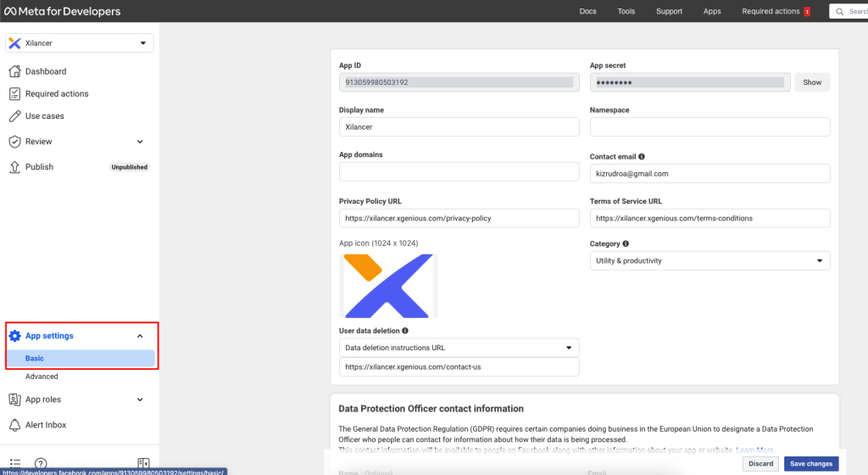Image resolution: width=868 pixels, height=475 pixels.
Task: Click the Privacy Policy URL field
Action: [x=459, y=218]
